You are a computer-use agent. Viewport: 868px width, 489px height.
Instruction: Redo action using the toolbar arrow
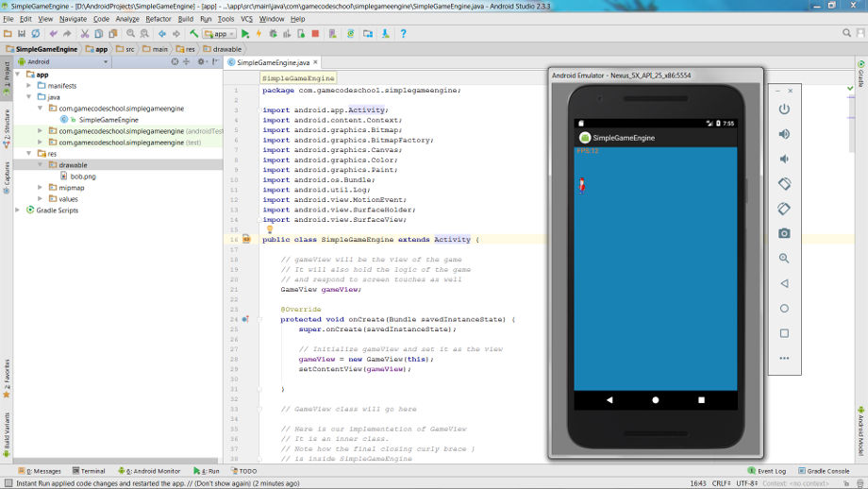click(x=67, y=34)
